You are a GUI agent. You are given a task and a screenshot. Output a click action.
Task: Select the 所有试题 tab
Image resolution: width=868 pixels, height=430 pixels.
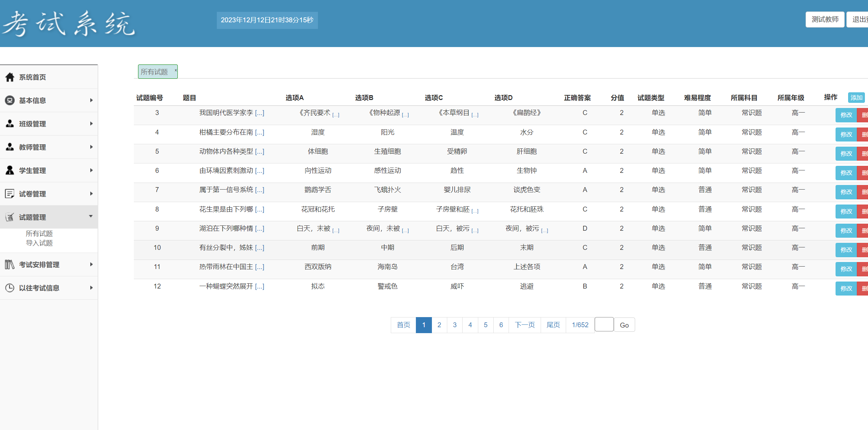(x=154, y=72)
